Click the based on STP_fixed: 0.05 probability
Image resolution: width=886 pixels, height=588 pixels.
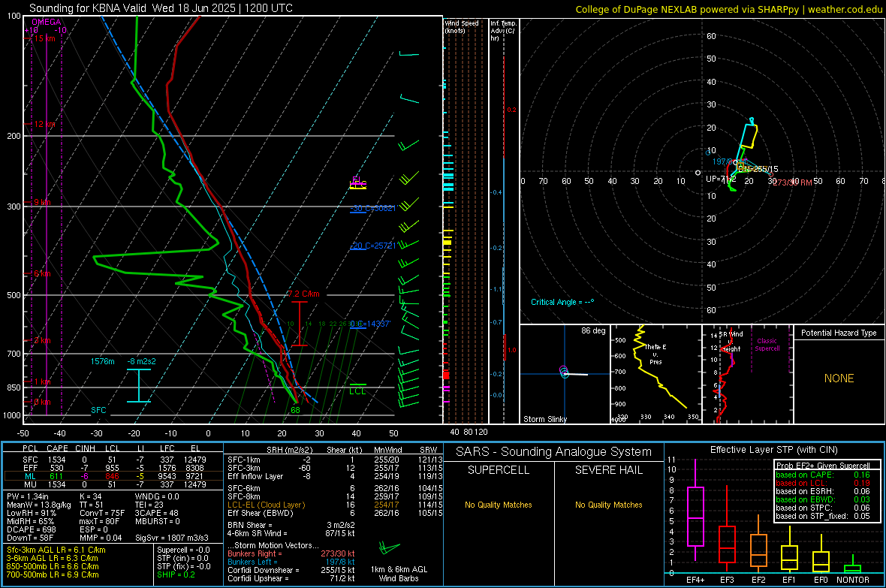[823, 516]
